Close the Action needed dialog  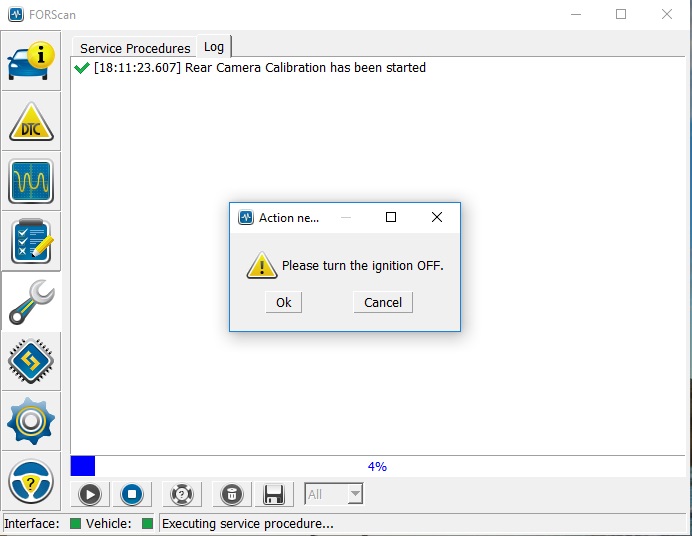click(x=437, y=217)
